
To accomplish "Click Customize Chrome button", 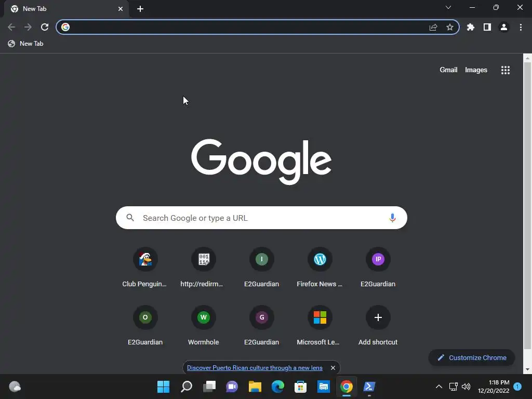I will pyautogui.click(x=472, y=357).
